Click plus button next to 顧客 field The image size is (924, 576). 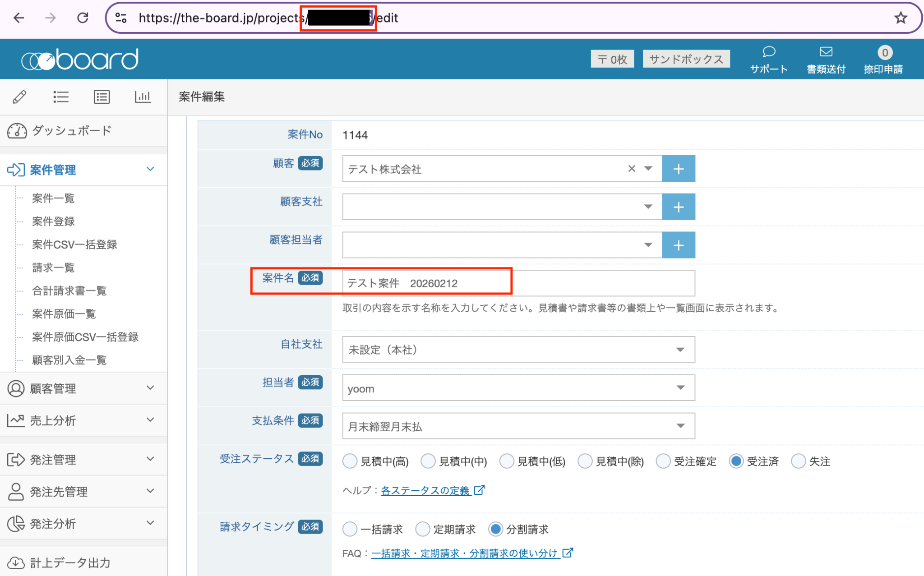[678, 169]
